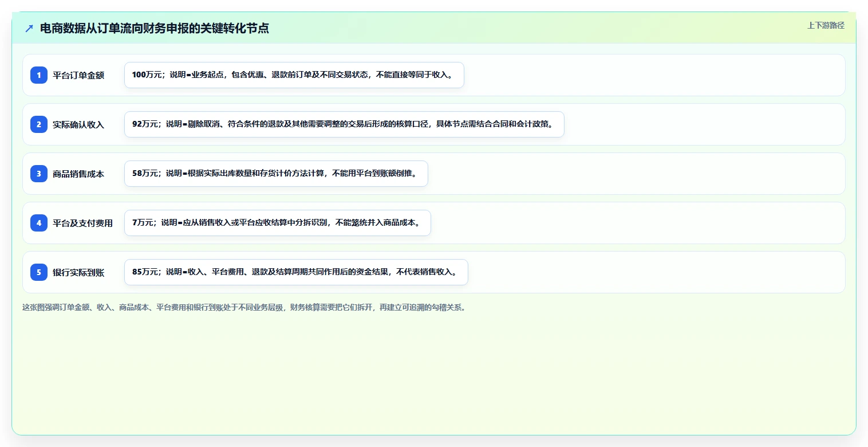Click the 银行实际到账 label
868x447 pixels.
point(78,272)
